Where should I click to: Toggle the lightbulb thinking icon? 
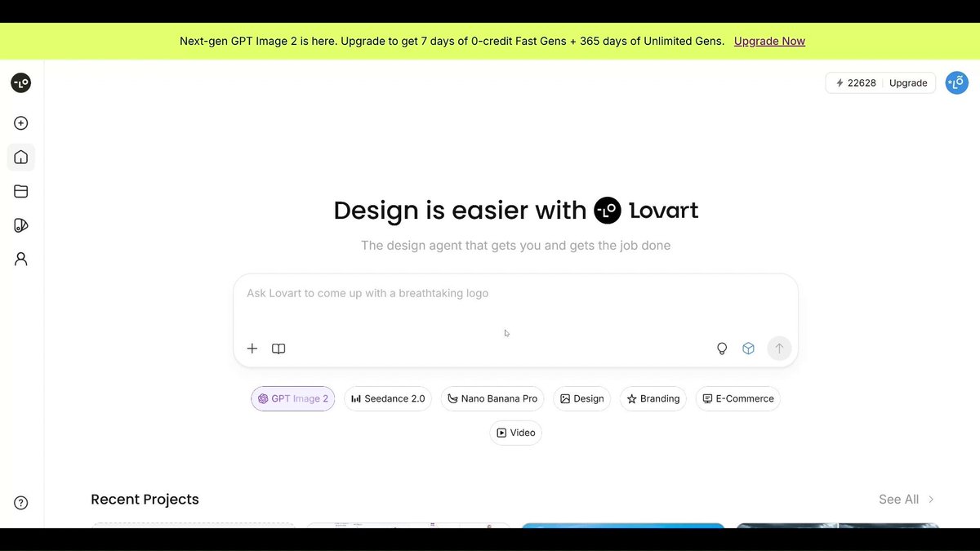click(722, 349)
